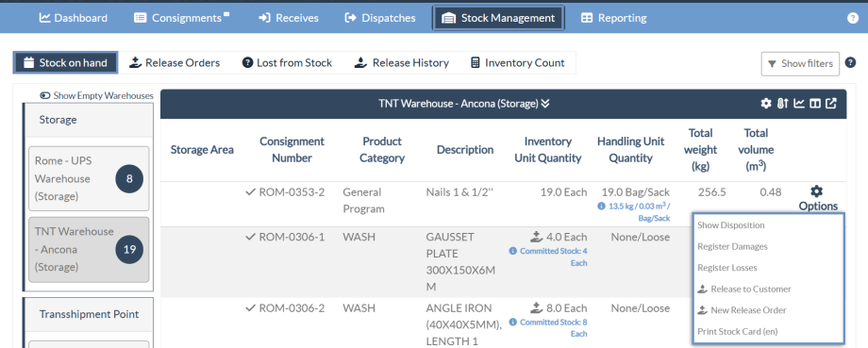
Task: Open the Release History sub-tab
Action: [x=401, y=62]
